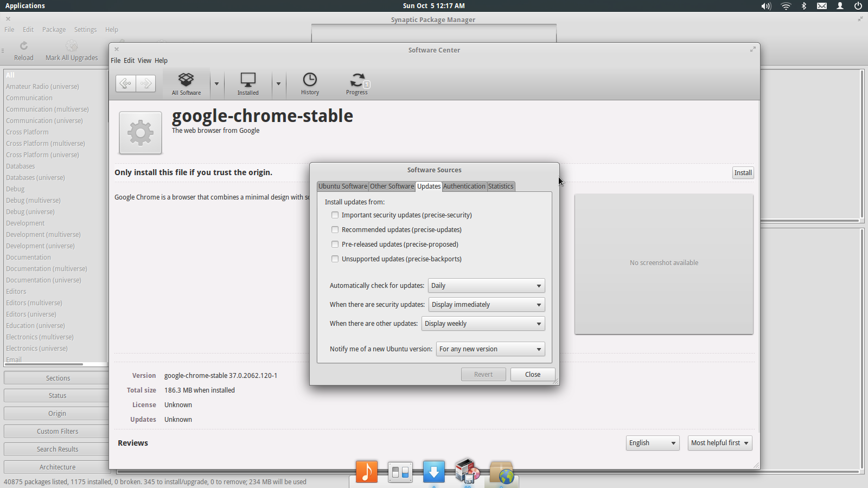
Task: Click the Architecture button in Synaptic
Action: tap(58, 467)
